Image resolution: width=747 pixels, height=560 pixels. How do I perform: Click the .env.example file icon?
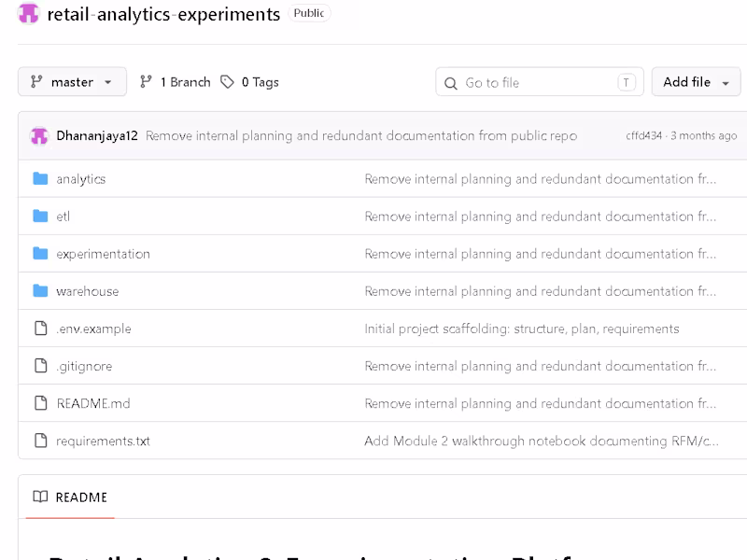coord(41,329)
